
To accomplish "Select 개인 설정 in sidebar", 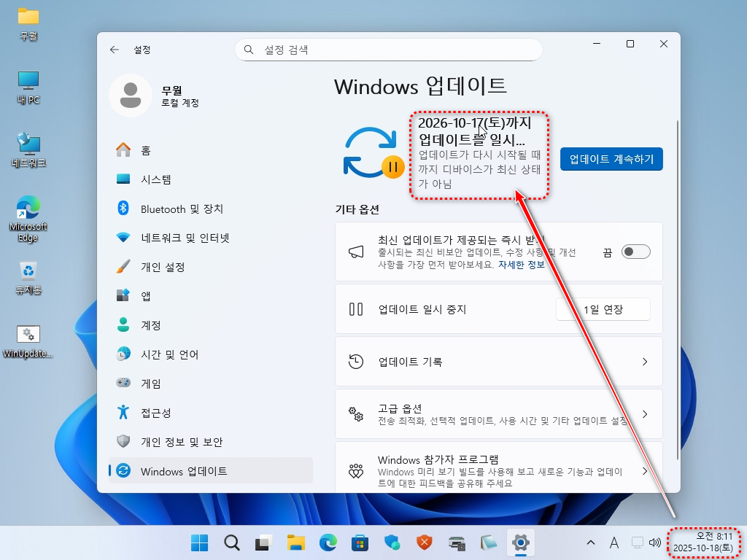I will click(x=211, y=267).
